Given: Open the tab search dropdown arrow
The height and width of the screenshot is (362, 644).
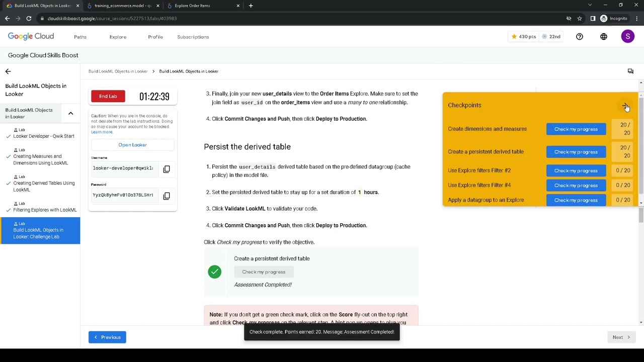Looking at the screenshot, I should click(x=590, y=5).
